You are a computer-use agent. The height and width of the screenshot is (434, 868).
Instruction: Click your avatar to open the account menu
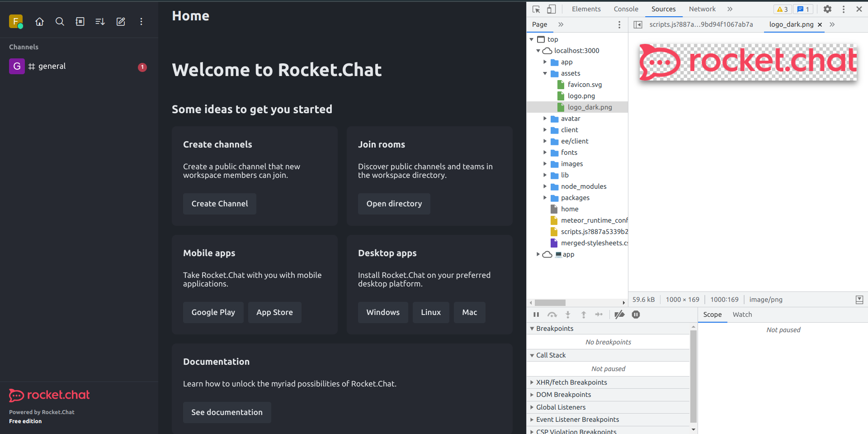(16, 21)
